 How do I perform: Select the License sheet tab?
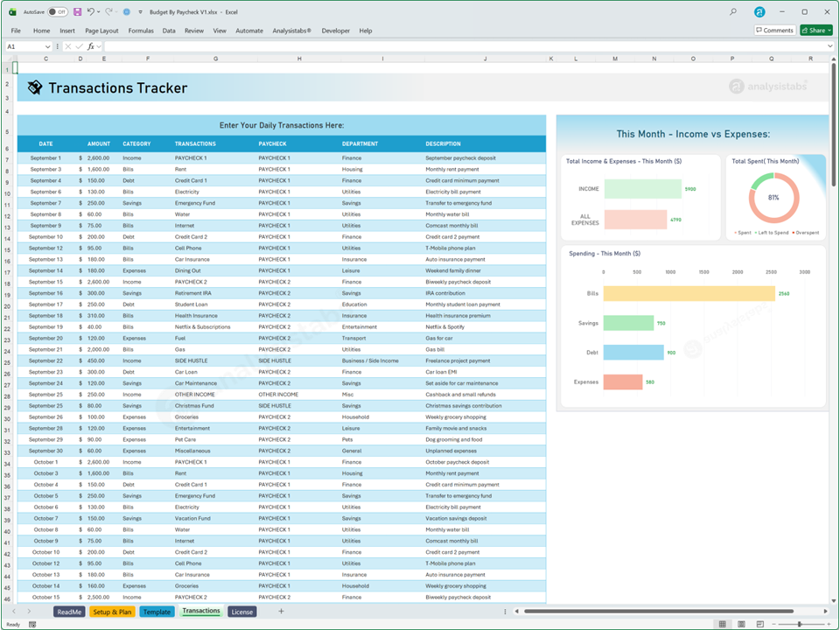(241, 612)
